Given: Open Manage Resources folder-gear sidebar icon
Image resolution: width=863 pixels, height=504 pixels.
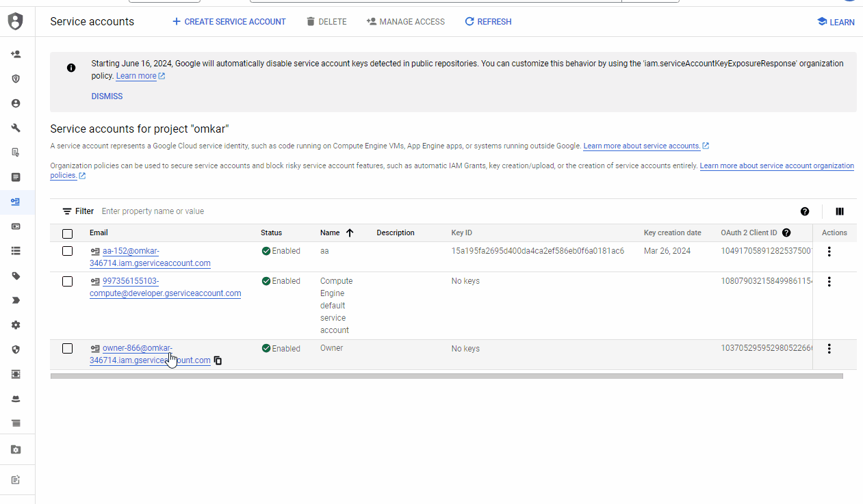Looking at the screenshot, I should (x=16, y=449).
